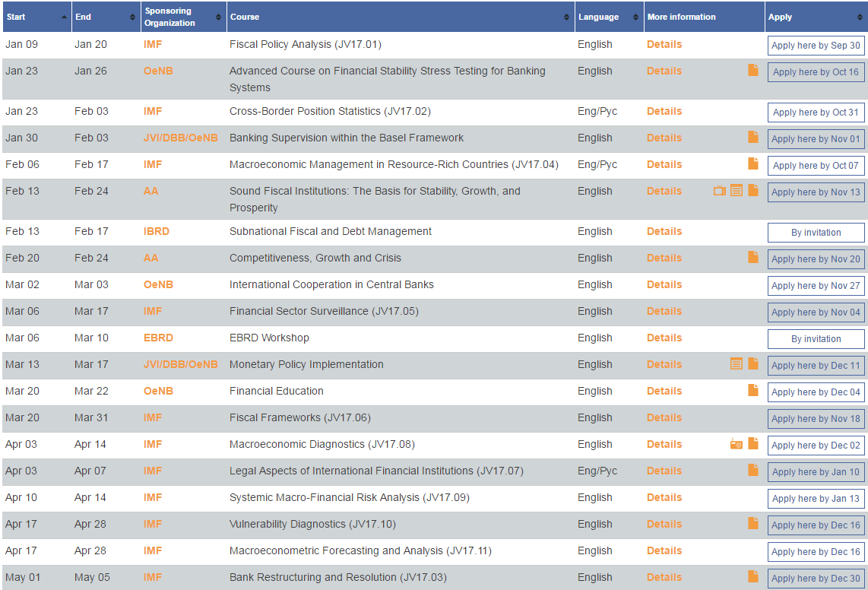
Task: Sort table by Language column
Action: (x=609, y=17)
